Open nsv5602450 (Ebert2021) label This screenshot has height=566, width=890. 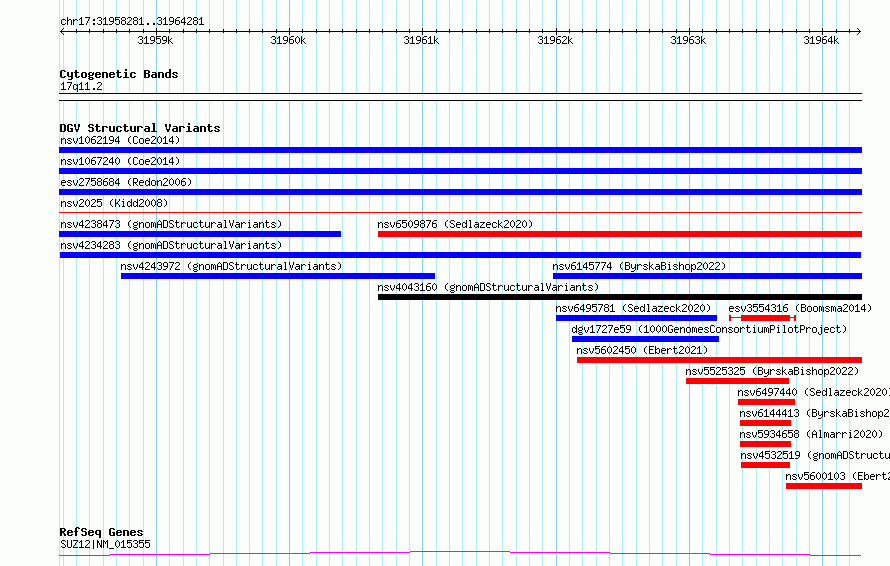[642, 350]
